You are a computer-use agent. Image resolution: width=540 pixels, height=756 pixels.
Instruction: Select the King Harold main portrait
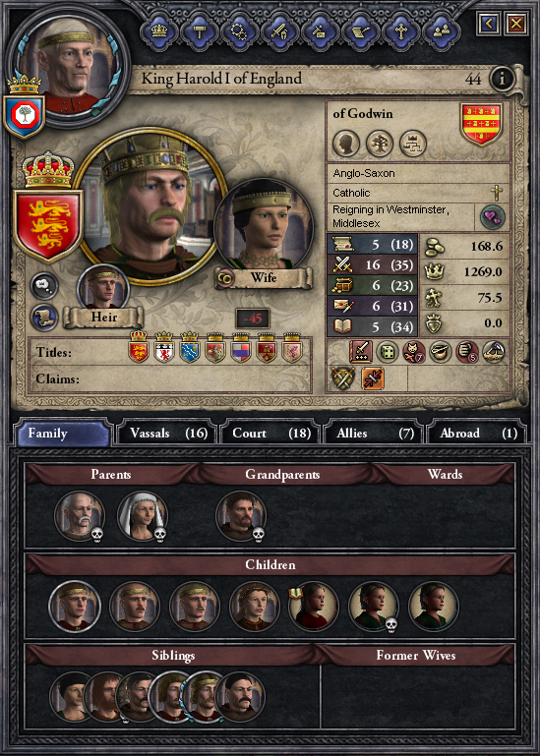coord(150,207)
